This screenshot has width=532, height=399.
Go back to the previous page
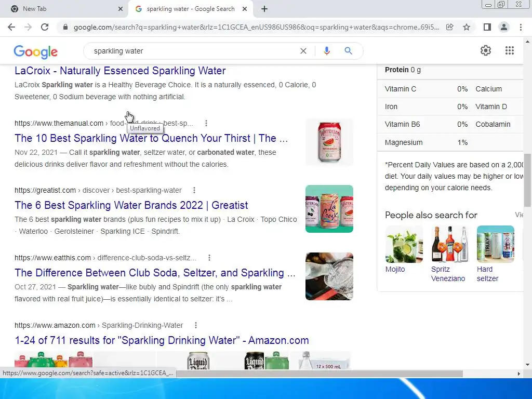(x=11, y=27)
